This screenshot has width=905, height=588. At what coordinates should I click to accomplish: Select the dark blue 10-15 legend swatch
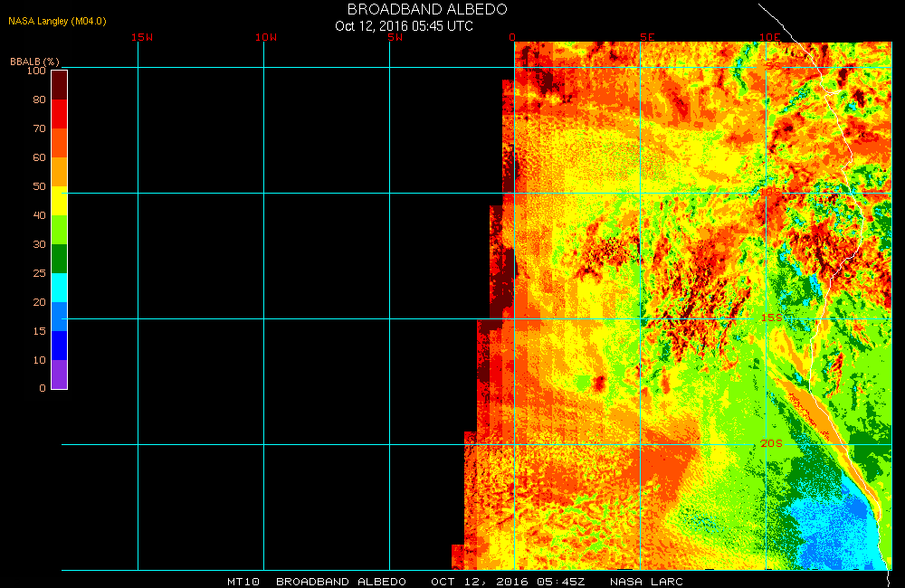click(x=60, y=346)
